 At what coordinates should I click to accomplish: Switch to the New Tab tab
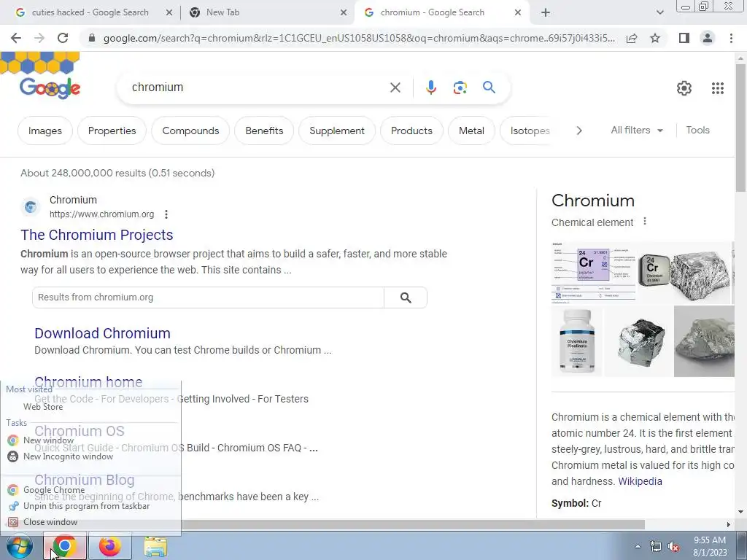[x=222, y=12]
